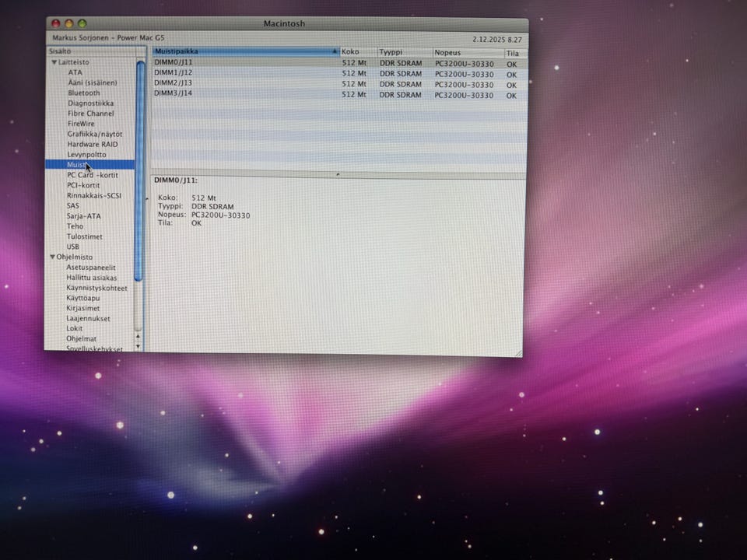747x560 pixels.
Task: Click the sidebar scroll down arrow
Action: [139, 345]
